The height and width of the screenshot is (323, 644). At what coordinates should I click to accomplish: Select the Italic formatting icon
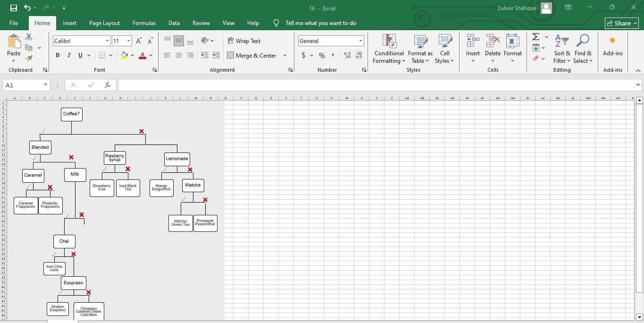68,55
